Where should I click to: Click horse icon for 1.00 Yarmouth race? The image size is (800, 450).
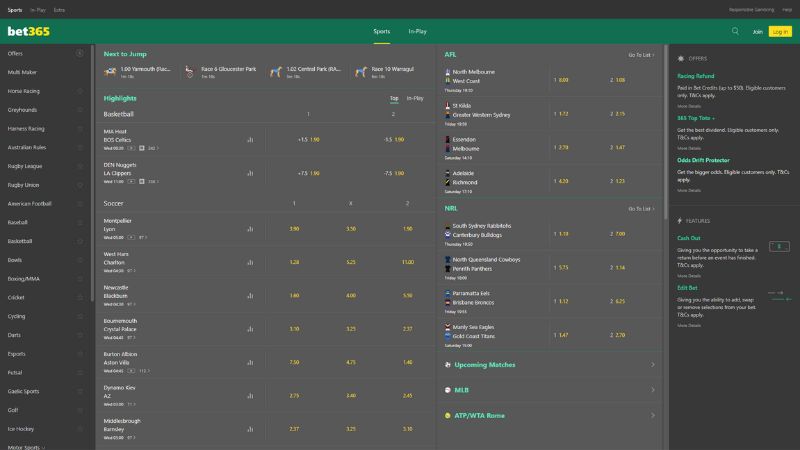coord(110,72)
